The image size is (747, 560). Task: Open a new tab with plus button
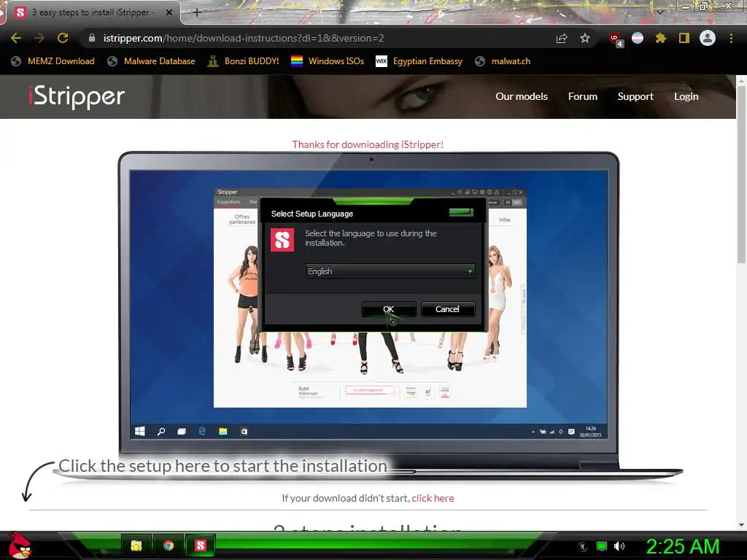197,12
